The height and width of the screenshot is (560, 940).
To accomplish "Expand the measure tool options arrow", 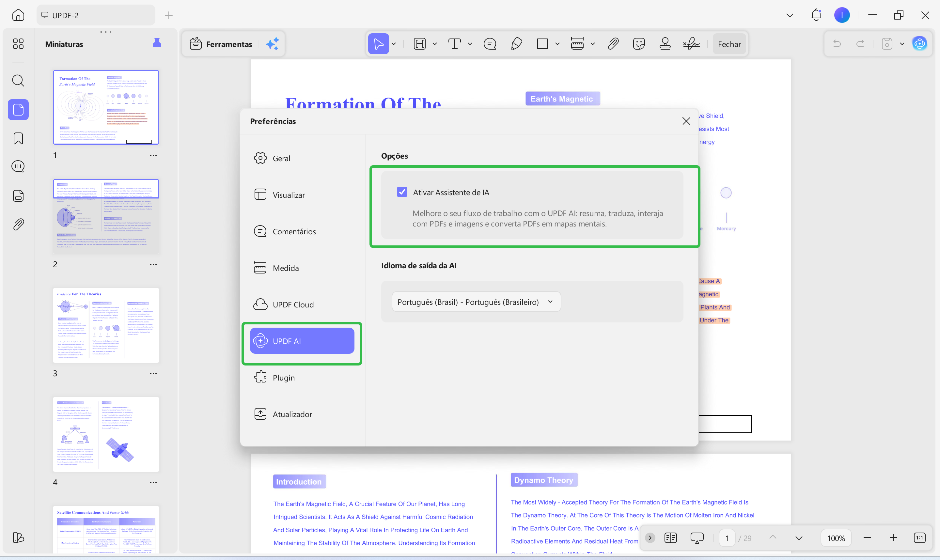I will [x=593, y=44].
